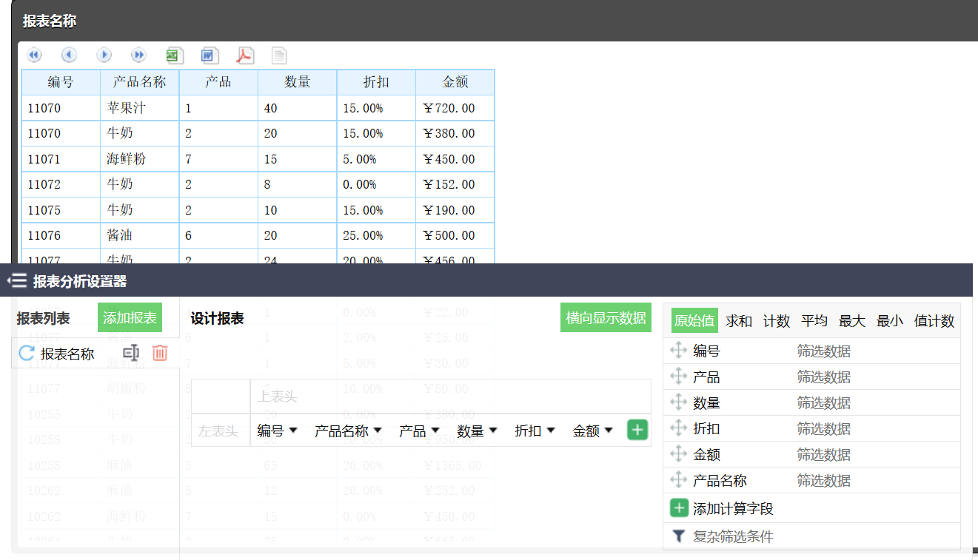Click move handle for 数量 field
978x560 pixels.
pos(678,402)
